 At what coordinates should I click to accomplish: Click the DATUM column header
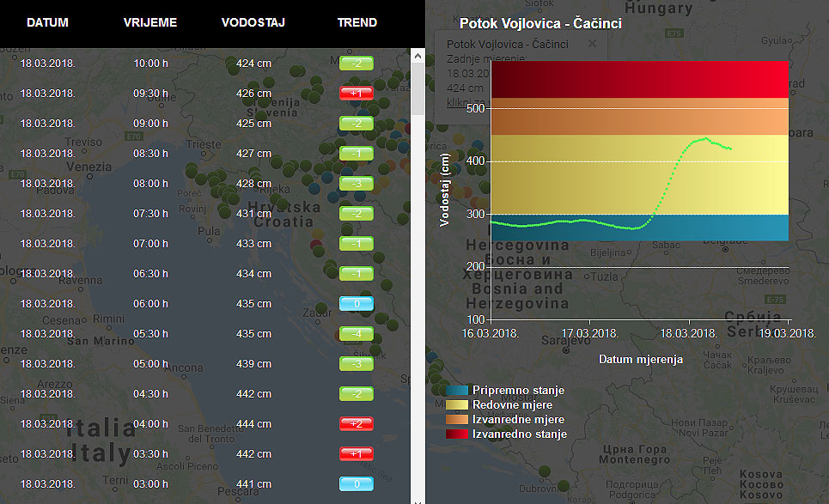tap(47, 22)
